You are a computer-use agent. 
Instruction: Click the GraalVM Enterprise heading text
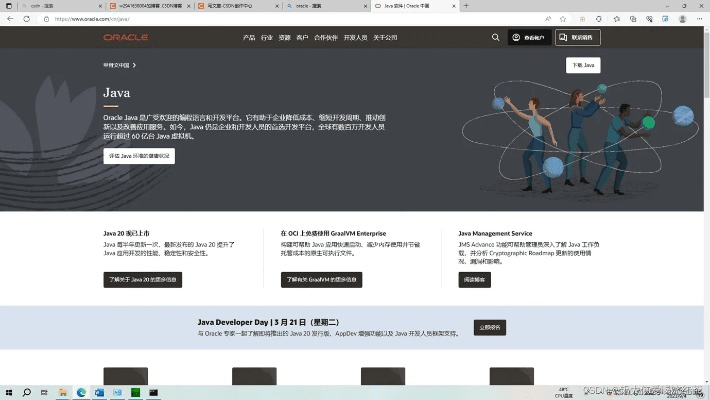point(333,233)
